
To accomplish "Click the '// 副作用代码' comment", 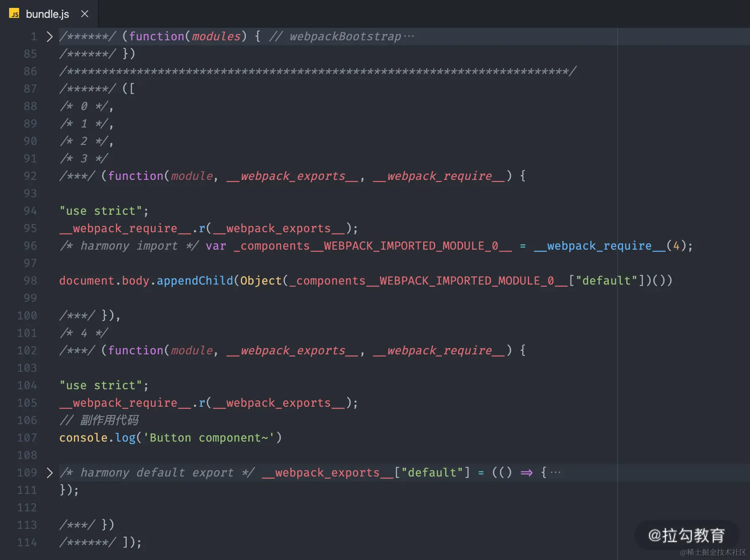I will click(99, 420).
